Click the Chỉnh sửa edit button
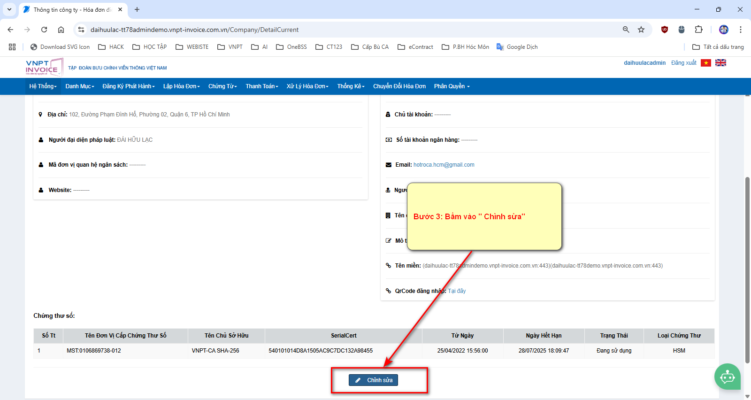The height and width of the screenshot is (400, 751). 373,380
